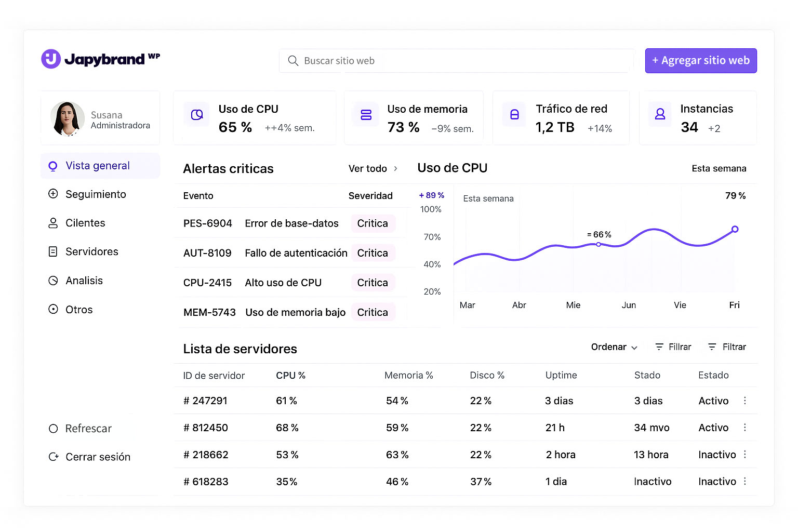Select the Vista general sidebar icon
Screen dimensions: 798x532
coord(53,165)
